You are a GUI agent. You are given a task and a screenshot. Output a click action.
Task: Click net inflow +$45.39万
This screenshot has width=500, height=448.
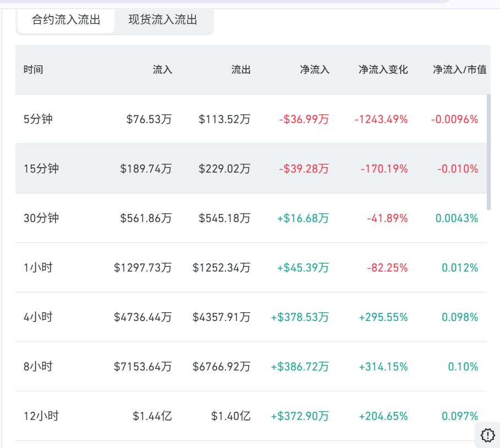(x=303, y=268)
